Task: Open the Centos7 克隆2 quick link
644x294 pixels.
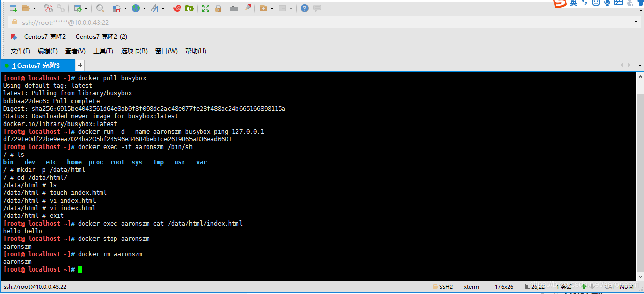Action: (x=45, y=37)
